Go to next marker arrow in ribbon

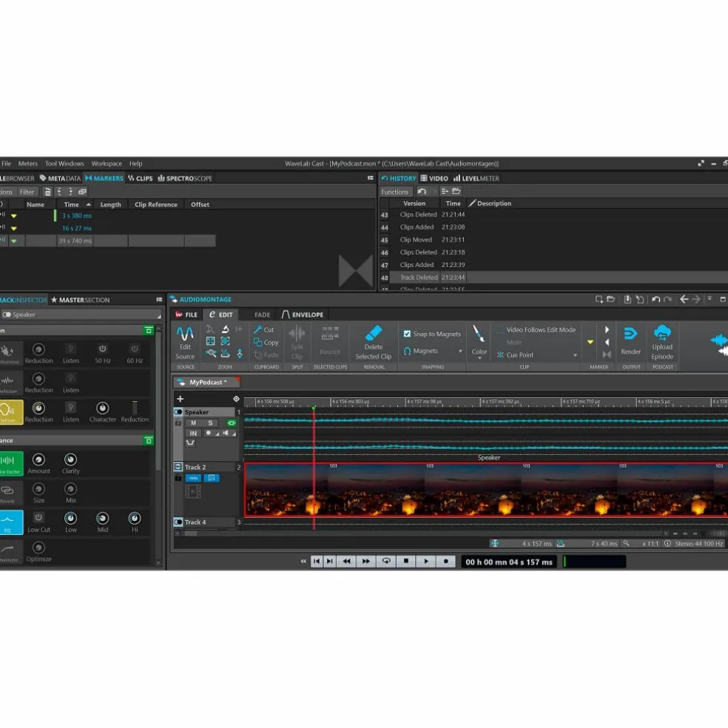coord(607,330)
